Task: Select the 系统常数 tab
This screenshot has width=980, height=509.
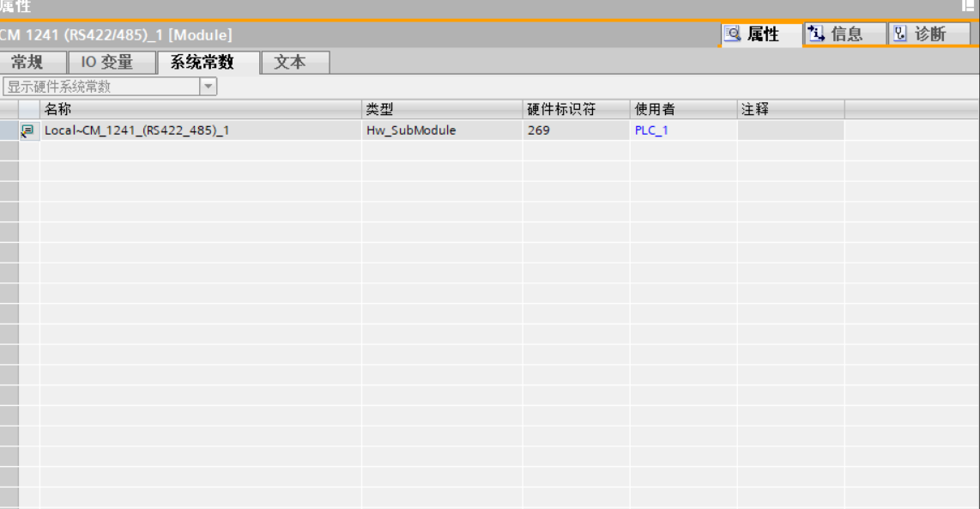Action: click(202, 63)
